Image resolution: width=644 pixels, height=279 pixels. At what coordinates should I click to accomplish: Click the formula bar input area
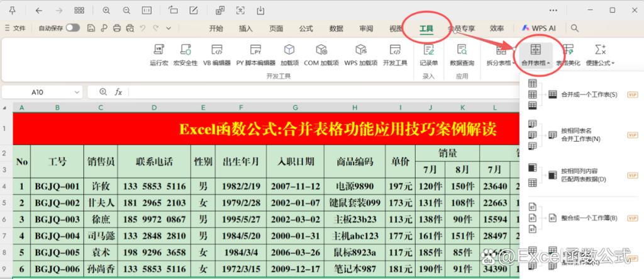323,92
